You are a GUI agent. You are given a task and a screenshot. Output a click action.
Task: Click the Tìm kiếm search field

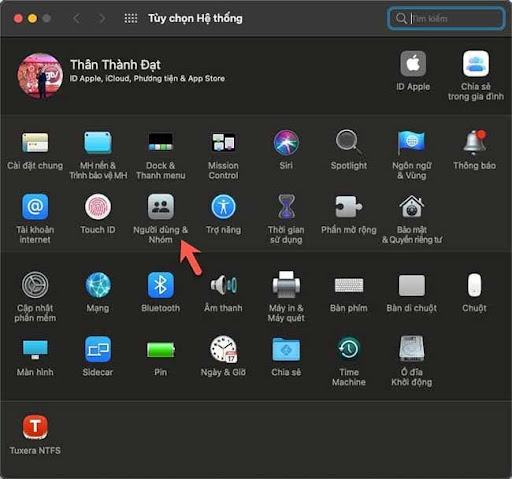click(x=446, y=18)
